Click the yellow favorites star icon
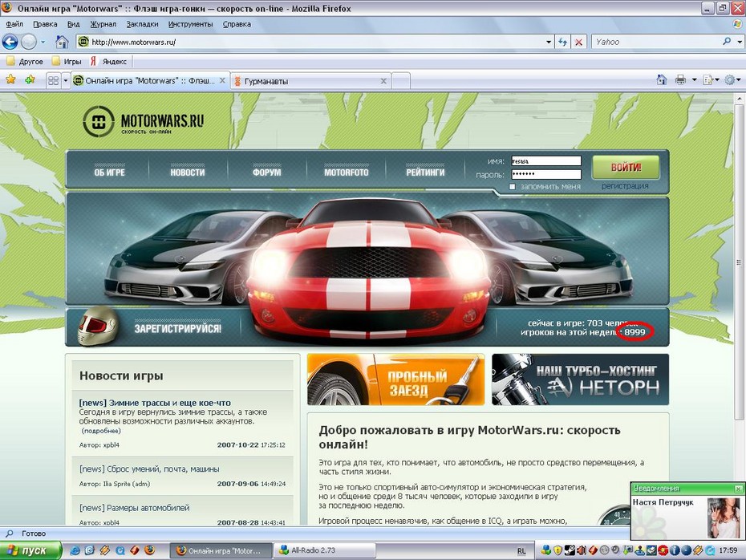 point(10,79)
